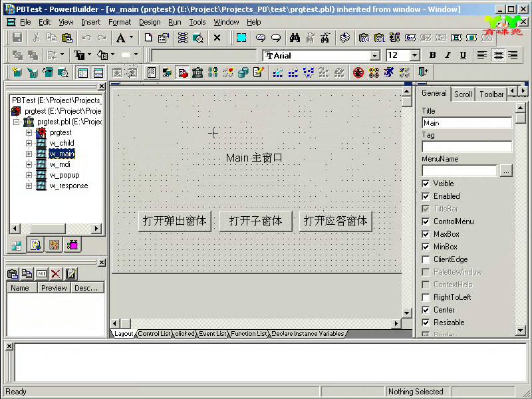The height and width of the screenshot is (399, 532).
Task: Click the right text alignment icon
Action: click(513, 55)
